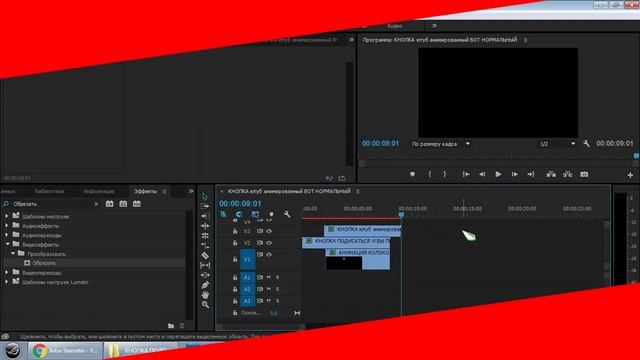This screenshot has width=640, height=360.
Task: Mute audio track A2
Action: [x=269, y=289]
